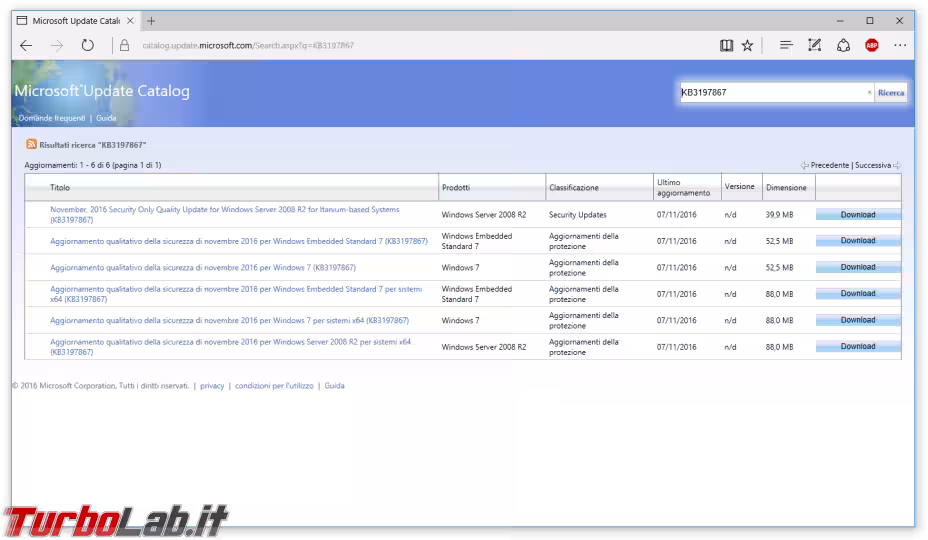The width and height of the screenshot is (928, 540).
Task: Minimize the browser window
Action: (840, 21)
